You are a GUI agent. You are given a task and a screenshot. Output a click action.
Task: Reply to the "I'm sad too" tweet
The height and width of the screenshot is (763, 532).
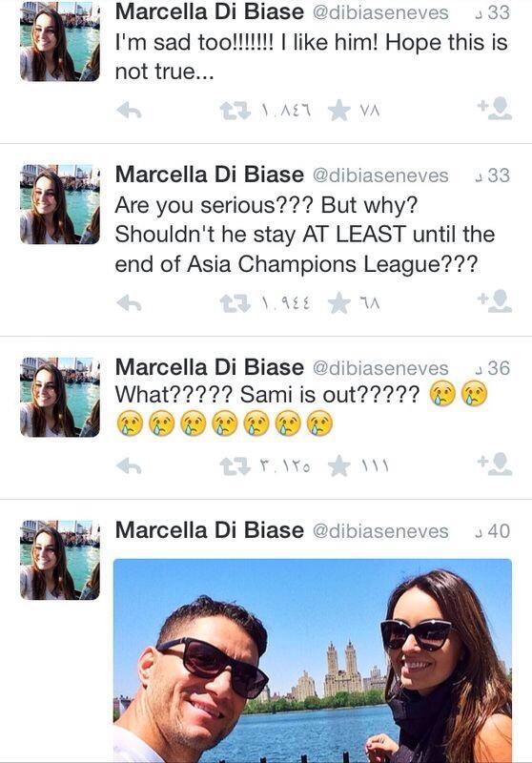click(130, 111)
